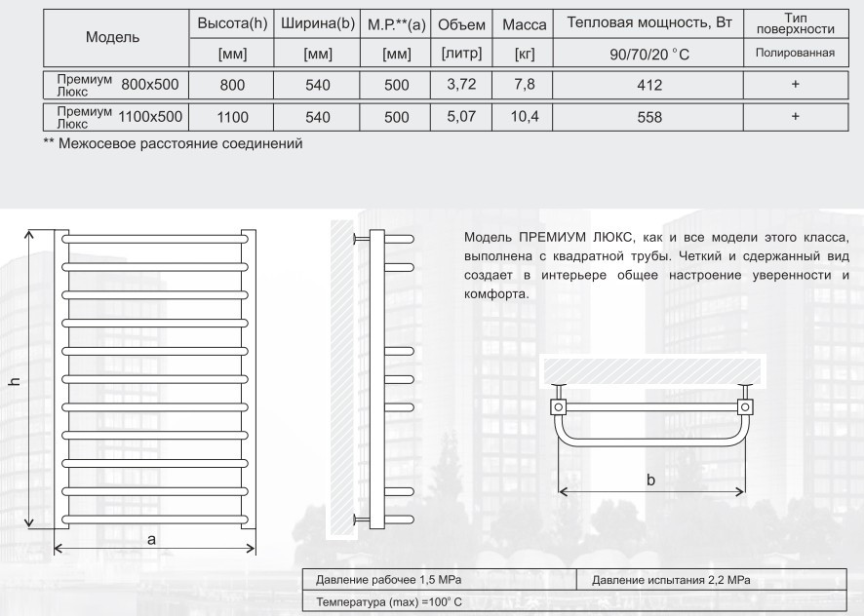
Task: Click the 412 thermal power value
Action: pyautogui.click(x=648, y=85)
